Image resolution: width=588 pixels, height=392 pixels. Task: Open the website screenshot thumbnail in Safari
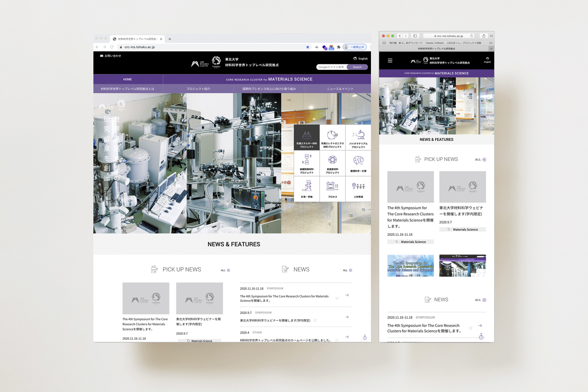[x=462, y=266]
